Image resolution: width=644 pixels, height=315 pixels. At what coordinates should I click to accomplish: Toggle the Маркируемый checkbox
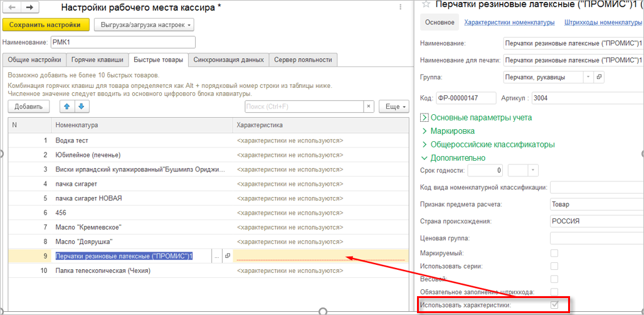coord(554,253)
